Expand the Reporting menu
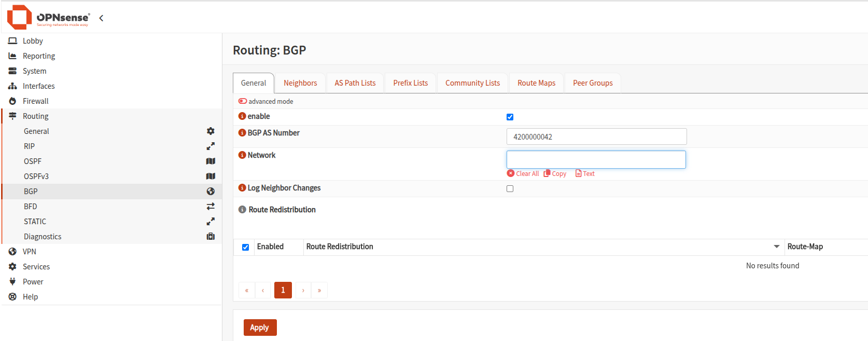Viewport: 868px width, 341px height. tap(111, 56)
